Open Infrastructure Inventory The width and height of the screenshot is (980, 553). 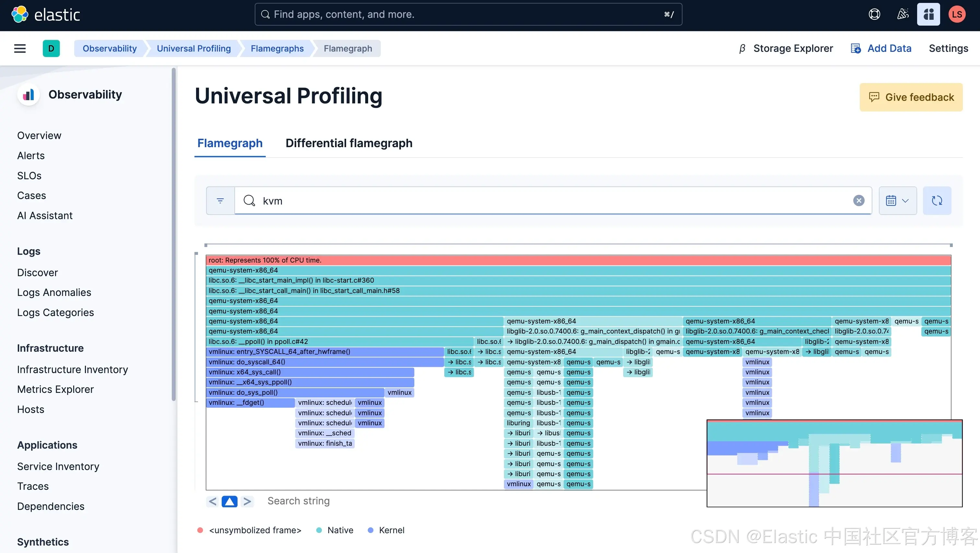[x=73, y=370]
